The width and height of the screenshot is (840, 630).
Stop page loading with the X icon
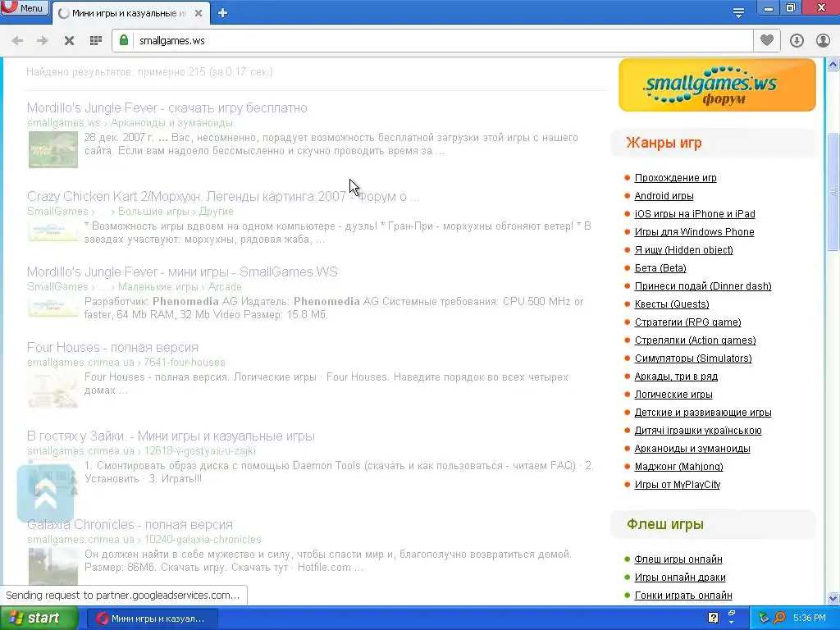[x=69, y=41]
